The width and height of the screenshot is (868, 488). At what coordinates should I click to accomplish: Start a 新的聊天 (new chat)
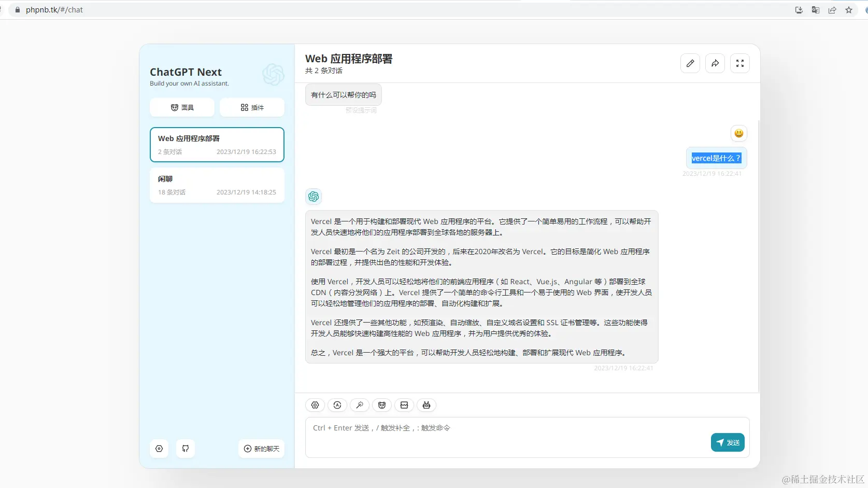point(262,449)
